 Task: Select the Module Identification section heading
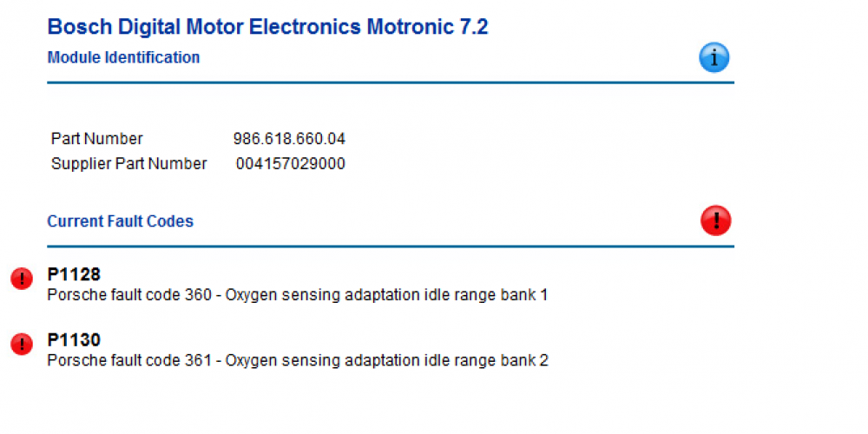[x=123, y=58]
